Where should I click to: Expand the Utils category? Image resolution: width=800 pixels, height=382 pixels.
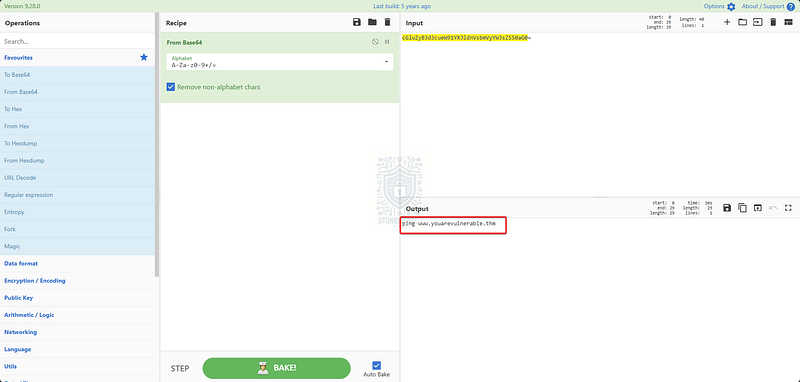pos(78,366)
